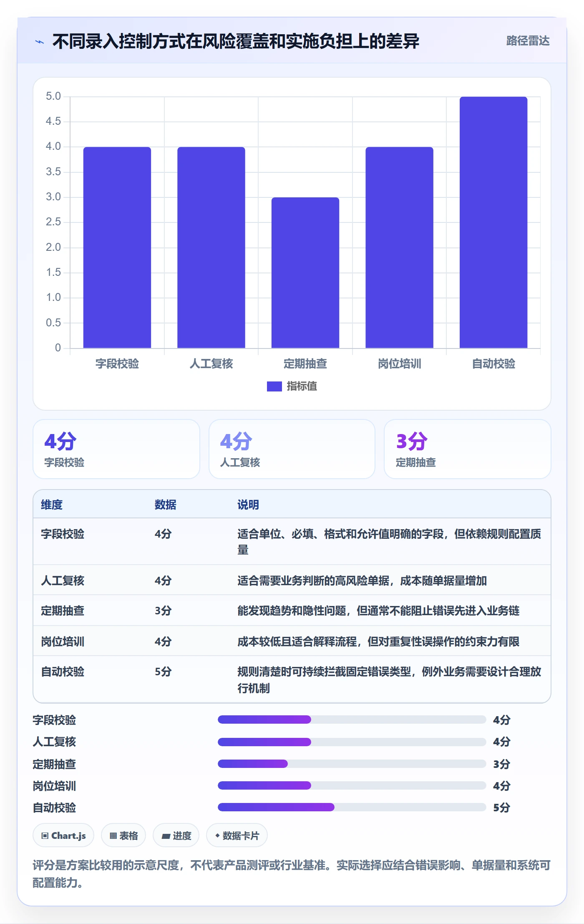Select the 定期抽查 table row name
The height and width of the screenshot is (924, 584).
pyautogui.click(x=63, y=611)
